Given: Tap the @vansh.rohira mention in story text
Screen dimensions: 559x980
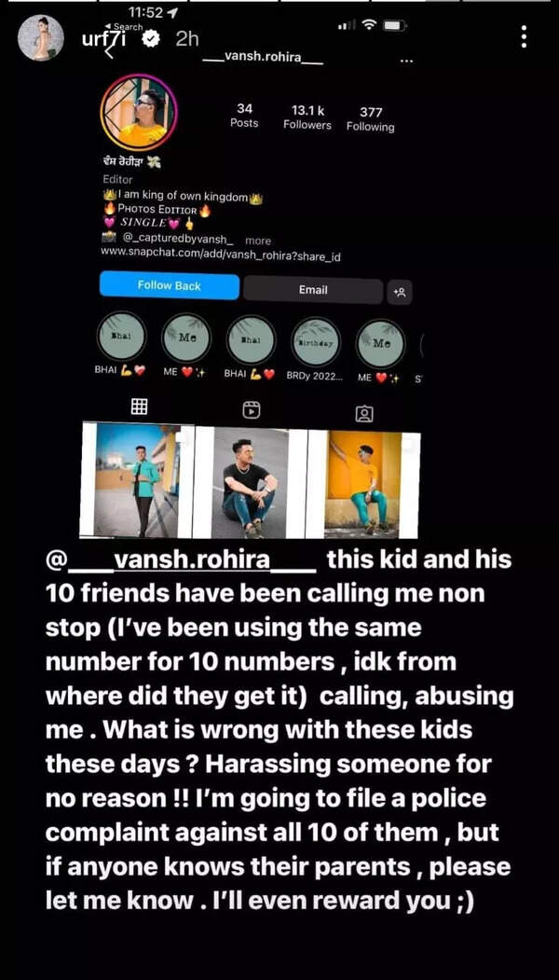Looking at the screenshot, I should (181, 559).
